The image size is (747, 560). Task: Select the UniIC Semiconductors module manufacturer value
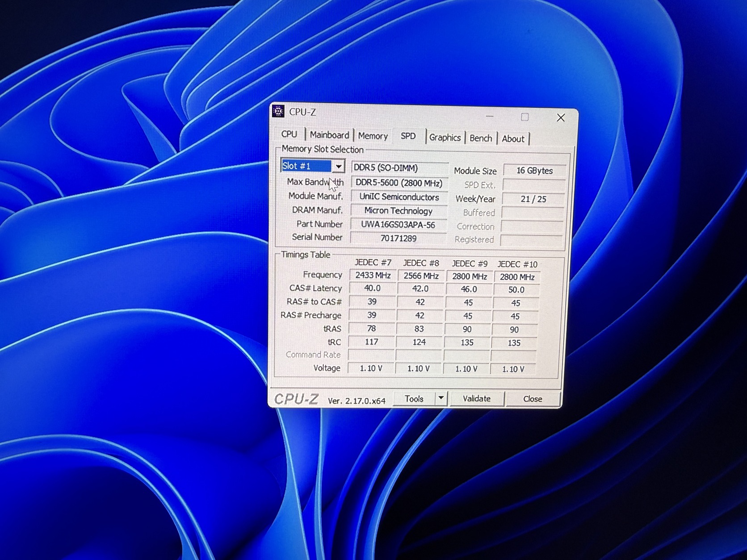[x=399, y=197]
